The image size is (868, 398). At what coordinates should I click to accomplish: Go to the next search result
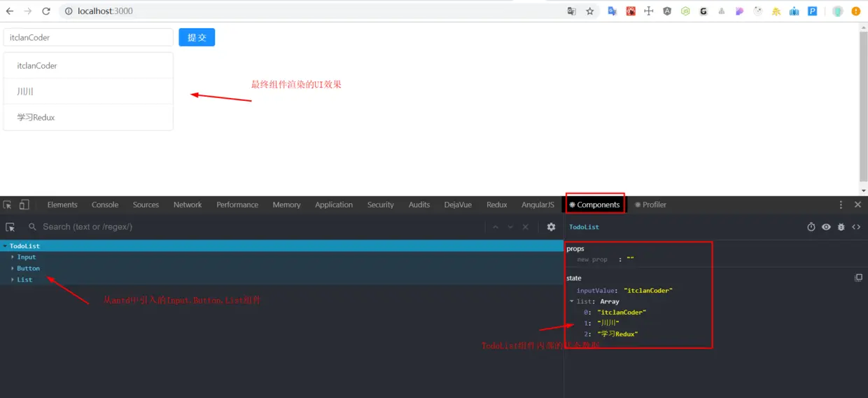click(510, 227)
